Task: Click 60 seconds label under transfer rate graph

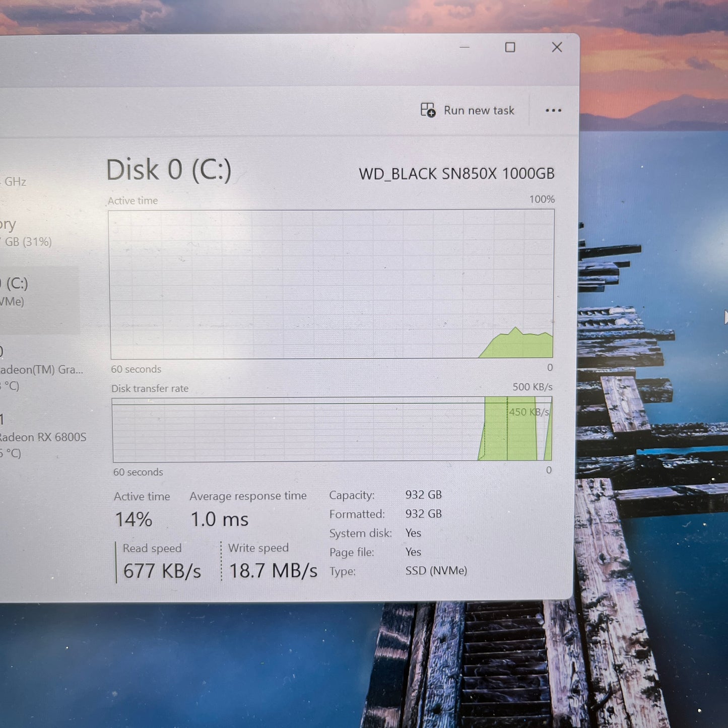Action: 138,472
